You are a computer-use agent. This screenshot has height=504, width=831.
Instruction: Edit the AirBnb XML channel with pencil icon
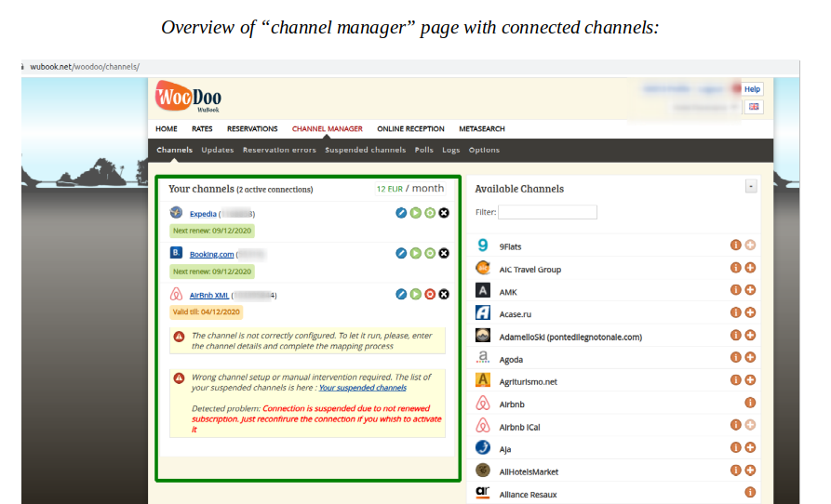401,295
